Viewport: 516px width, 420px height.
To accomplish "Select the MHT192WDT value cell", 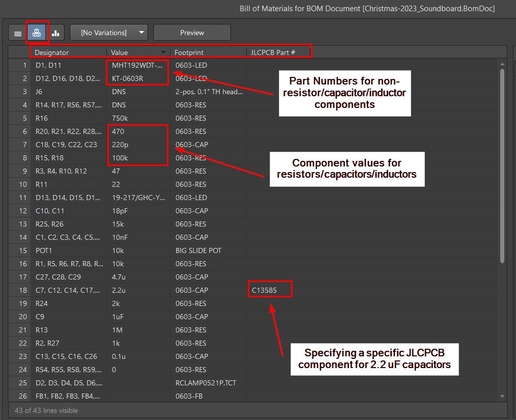I will [x=137, y=65].
